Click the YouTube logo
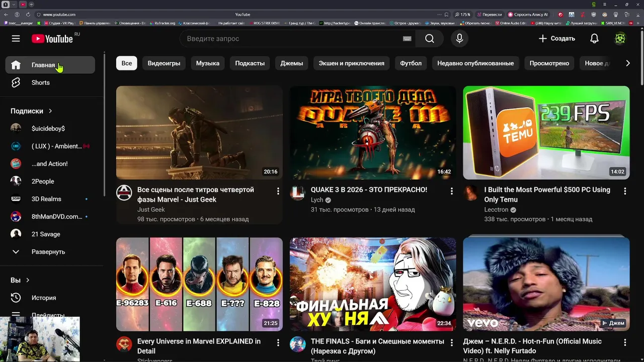644x362 pixels. [x=52, y=39]
